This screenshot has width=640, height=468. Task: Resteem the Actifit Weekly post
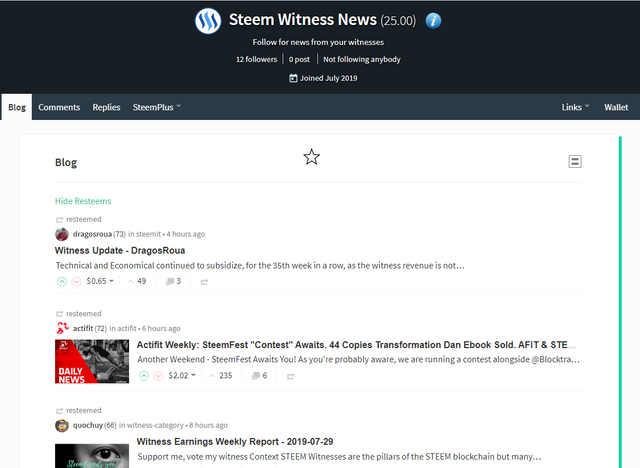[291, 376]
